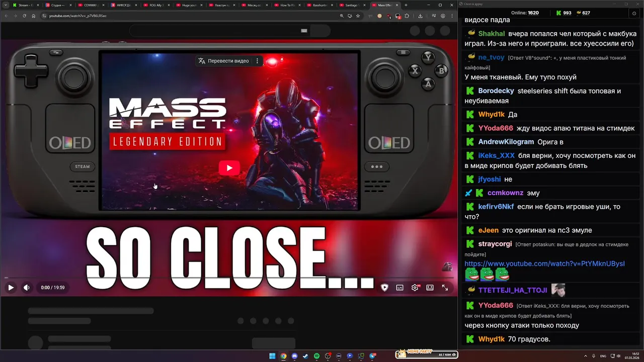Click the second viewer count 627
Viewport: 644px width, 362px height.
tap(583, 13)
